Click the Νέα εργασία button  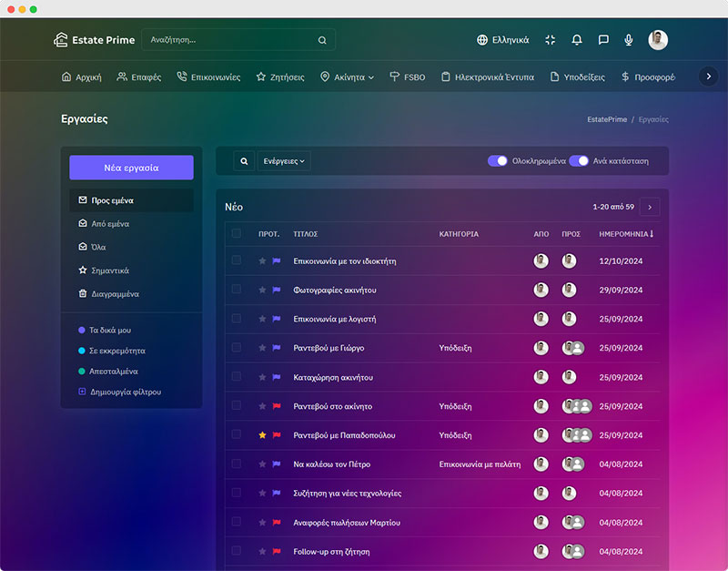tap(131, 168)
